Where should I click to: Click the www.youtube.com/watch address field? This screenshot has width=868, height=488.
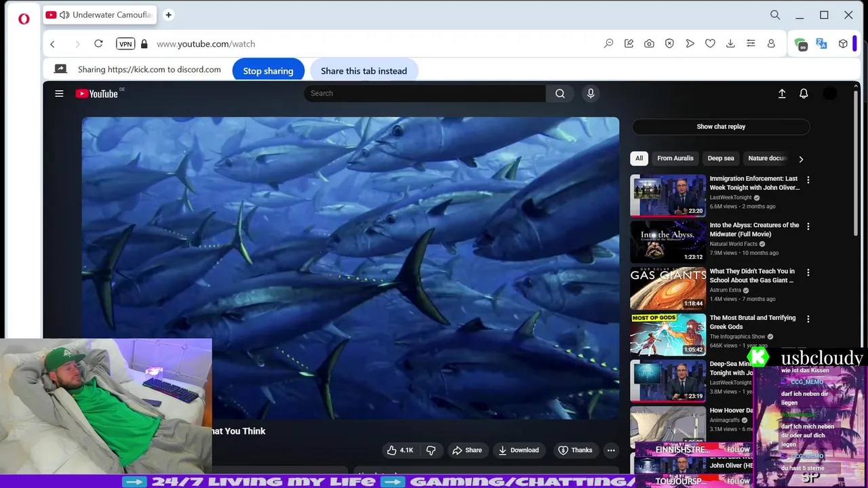(206, 44)
